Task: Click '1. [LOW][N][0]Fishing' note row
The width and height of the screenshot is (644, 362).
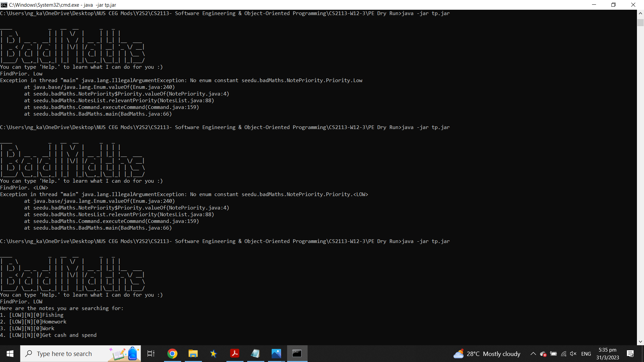Action: pos(32,315)
